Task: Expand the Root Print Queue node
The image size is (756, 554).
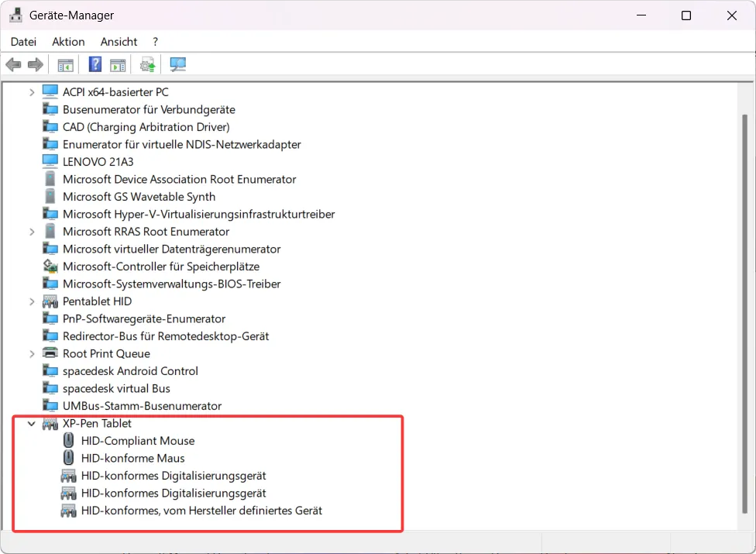Action: [32, 354]
